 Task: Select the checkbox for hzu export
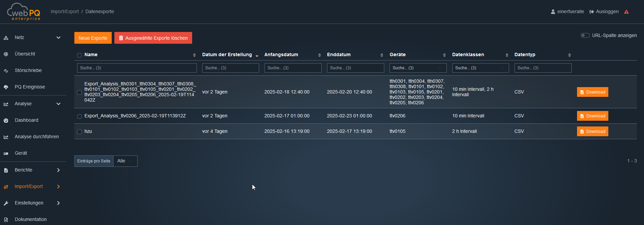79,132
